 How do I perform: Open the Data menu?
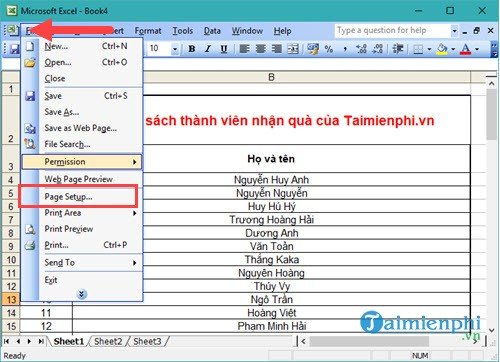tap(212, 31)
